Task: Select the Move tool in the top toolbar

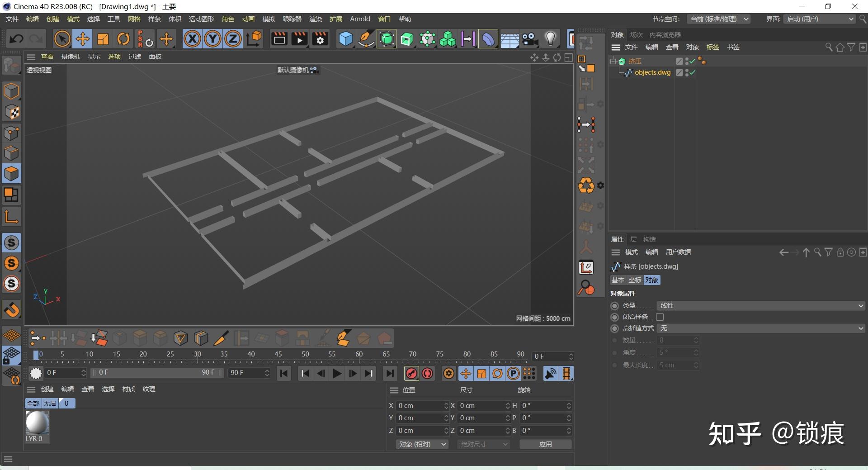Action: (82, 39)
